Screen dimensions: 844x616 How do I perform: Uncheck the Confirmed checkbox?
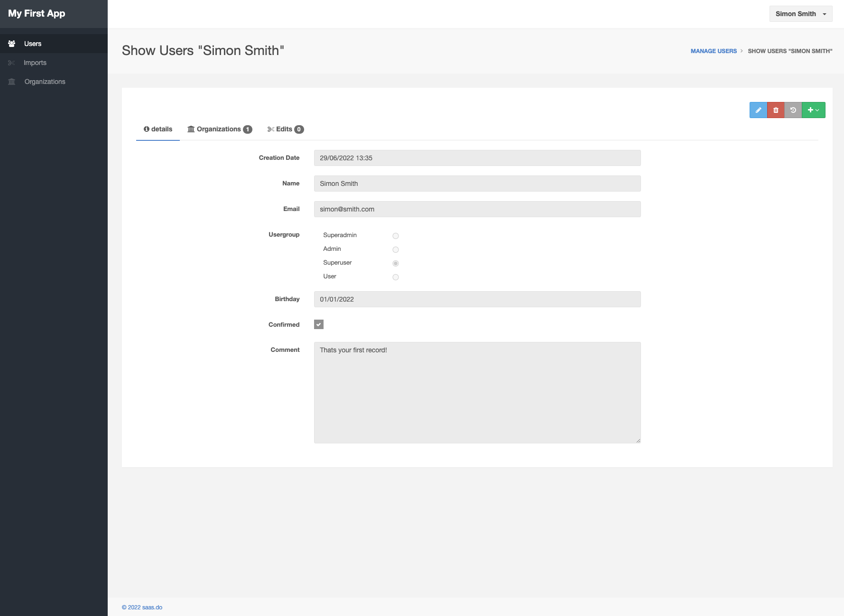pyautogui.click(x=318, y=324)
